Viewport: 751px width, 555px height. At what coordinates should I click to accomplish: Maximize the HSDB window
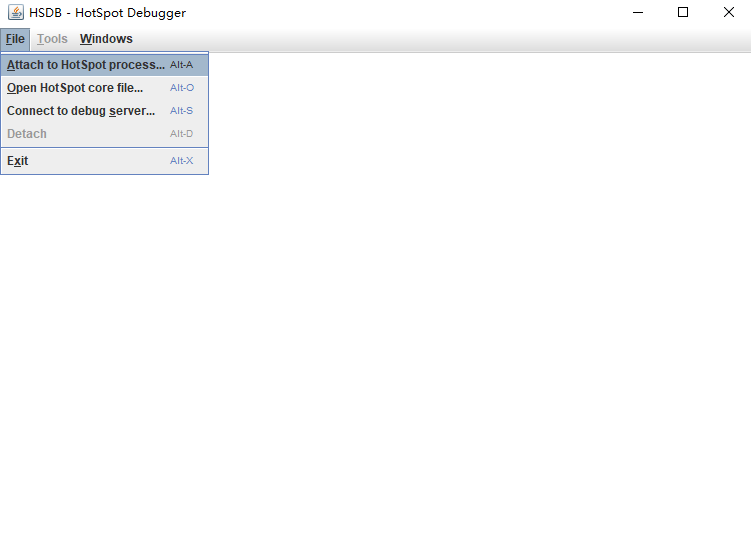[x=683, y=12]
